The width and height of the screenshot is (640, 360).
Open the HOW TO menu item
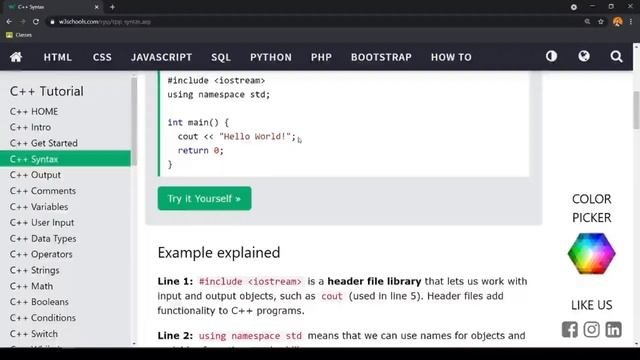451,57
